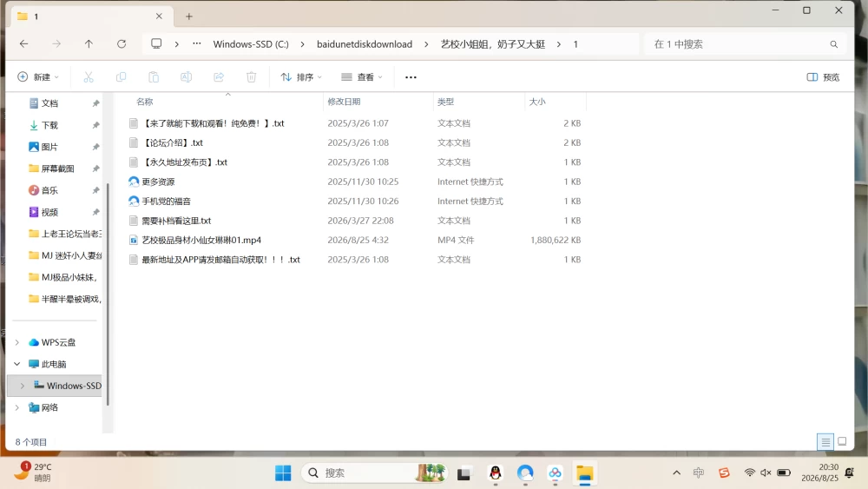Refresh the current folder view
This screenshot has height=489, width=868.
[122, 43]
